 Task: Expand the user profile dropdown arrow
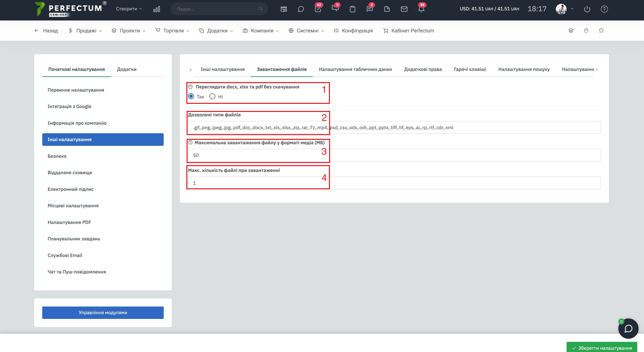coord(572,9)
